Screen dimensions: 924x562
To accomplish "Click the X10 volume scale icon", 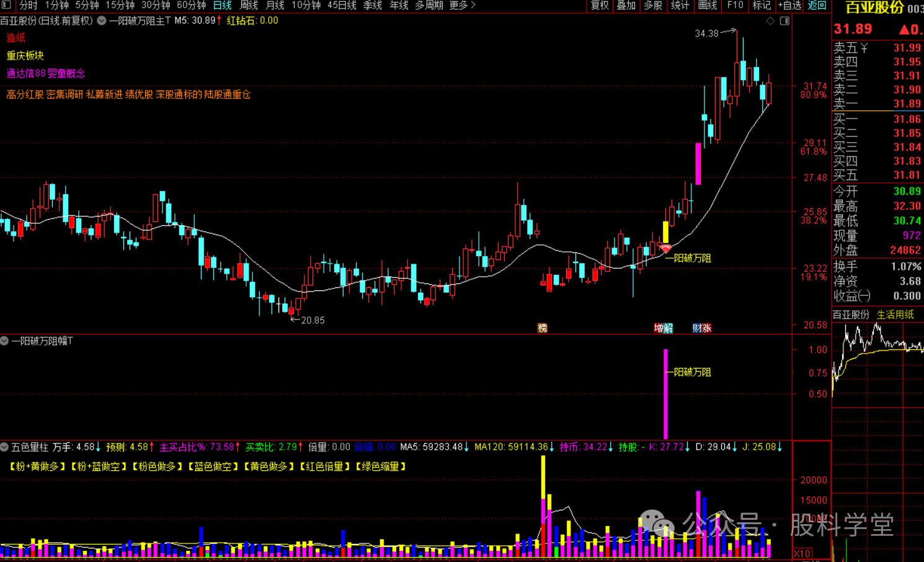I will [x=802, y=553].
